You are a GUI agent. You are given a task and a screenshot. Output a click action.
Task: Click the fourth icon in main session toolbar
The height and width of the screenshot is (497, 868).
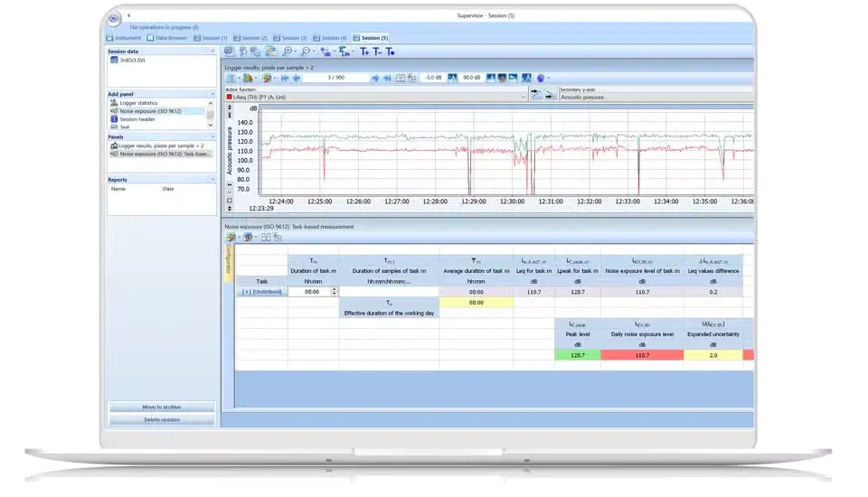point(270,52)
